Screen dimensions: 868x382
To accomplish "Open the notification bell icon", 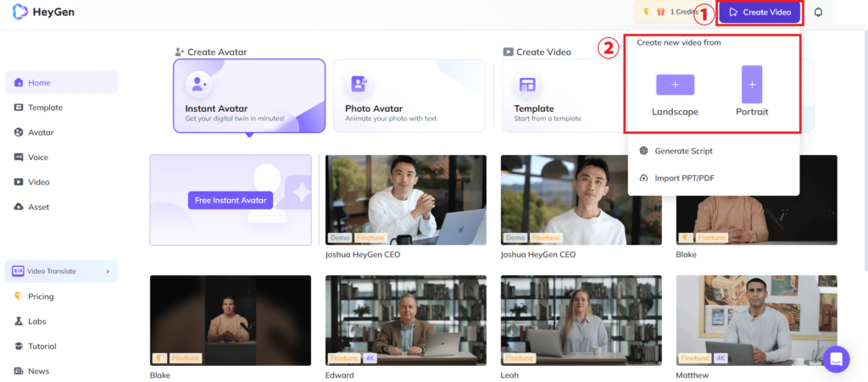I will (818, 13).
